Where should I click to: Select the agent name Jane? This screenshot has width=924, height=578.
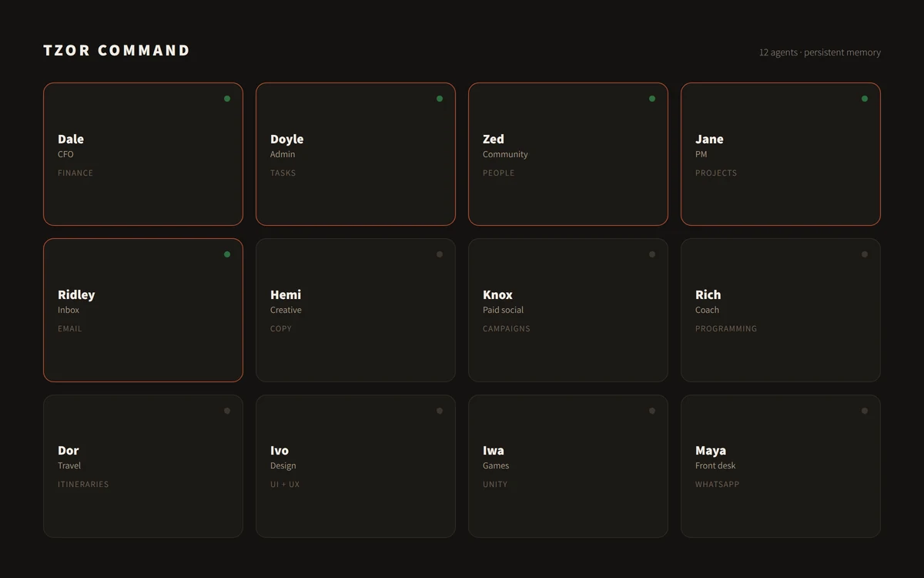coord(709,139)
